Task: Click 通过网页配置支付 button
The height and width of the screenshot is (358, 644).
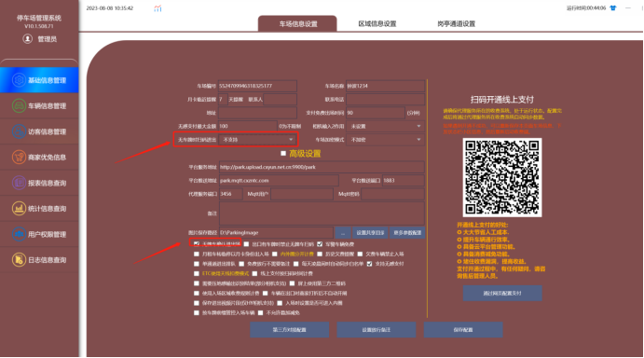Action: (502, 293)
